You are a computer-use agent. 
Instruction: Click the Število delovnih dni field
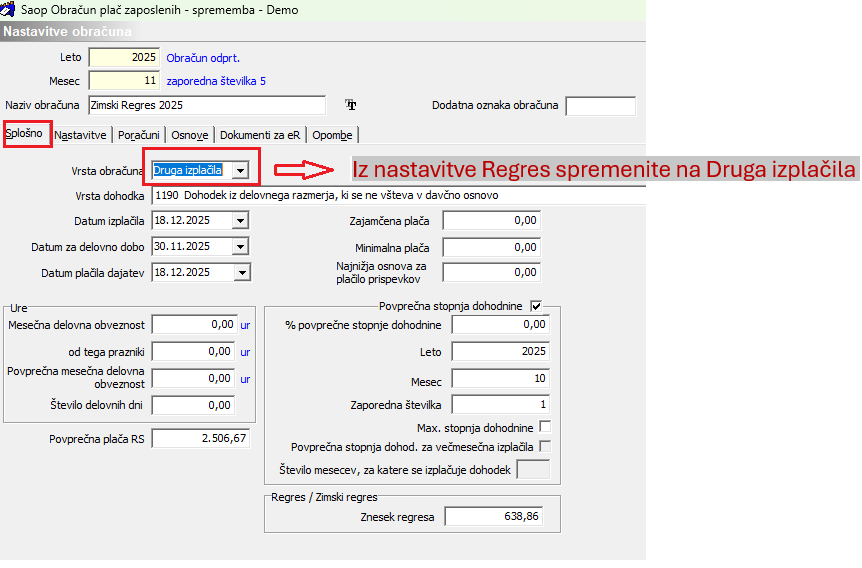[194, 405]
